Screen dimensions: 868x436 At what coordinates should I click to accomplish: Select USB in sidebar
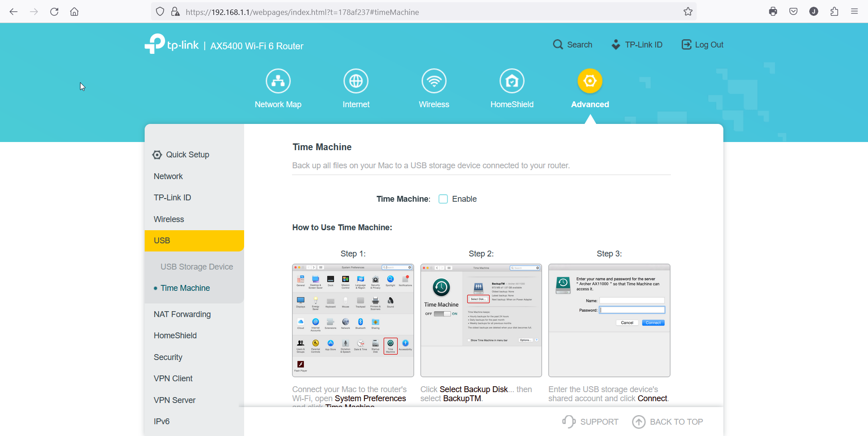[194, 241]
